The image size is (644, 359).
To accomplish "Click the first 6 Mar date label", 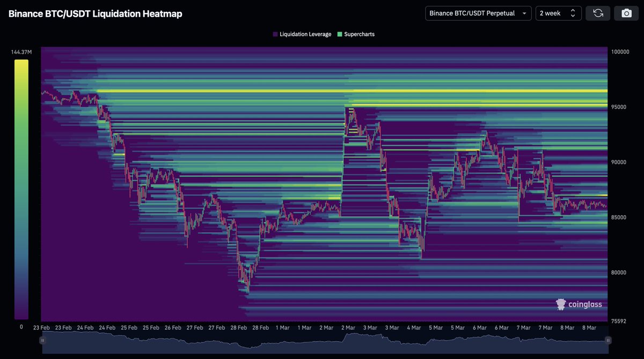I will click(479, 327).
